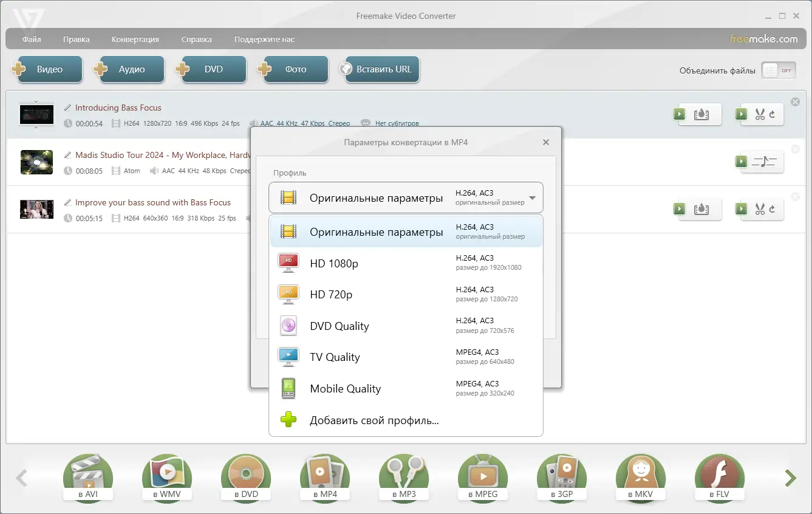Toggle the Объединить файлы switch
Screen dimensions: 812x514
coord(778,70)
